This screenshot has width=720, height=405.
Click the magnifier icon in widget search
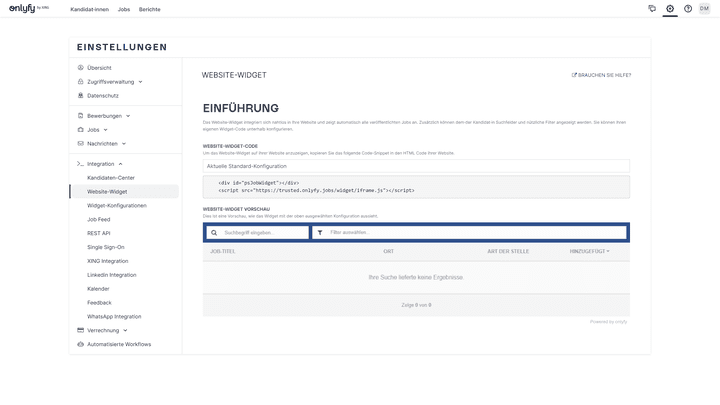pyautogui.click(x=214, y=232)
